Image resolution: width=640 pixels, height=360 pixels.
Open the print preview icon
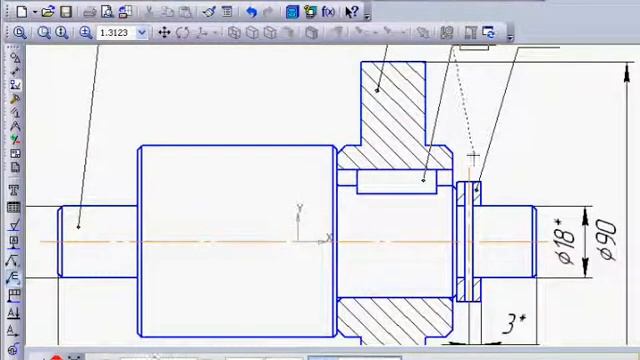(x=107, y=12)
